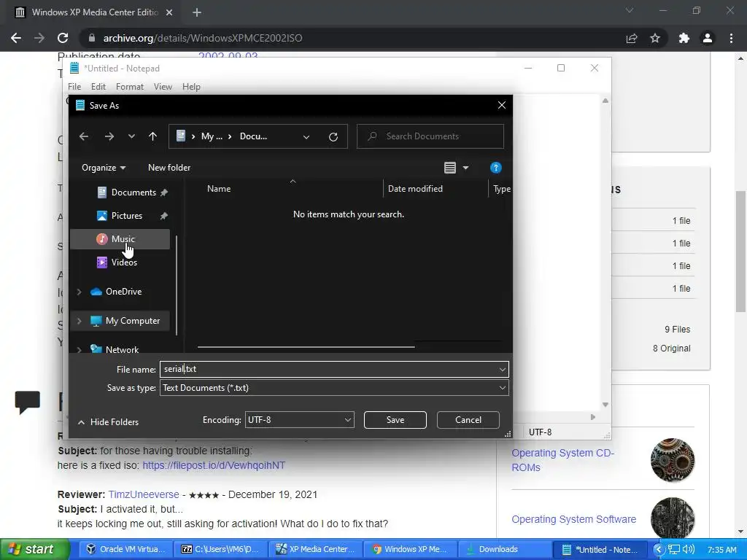Expand the Network tree node
The height and width of the screenshot is (560, 747).
79,349
